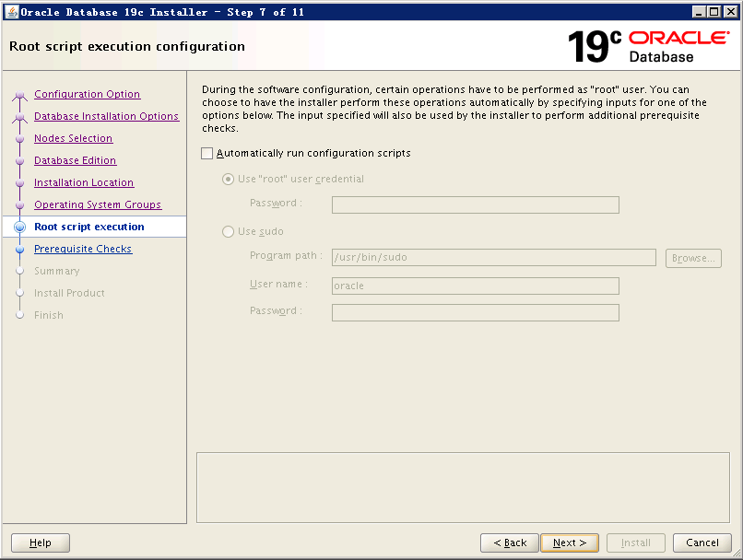Click the Nodes Selection step bullet icon
This screenshot has height=560, width=743.
tap(20, 139)
